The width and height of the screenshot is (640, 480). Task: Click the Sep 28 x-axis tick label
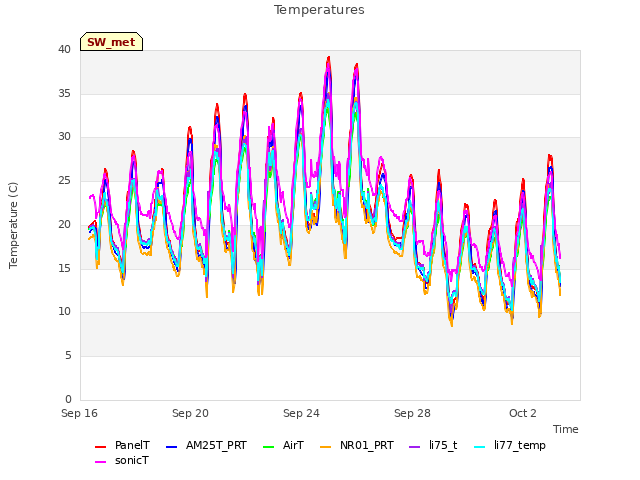pos(413,413)
